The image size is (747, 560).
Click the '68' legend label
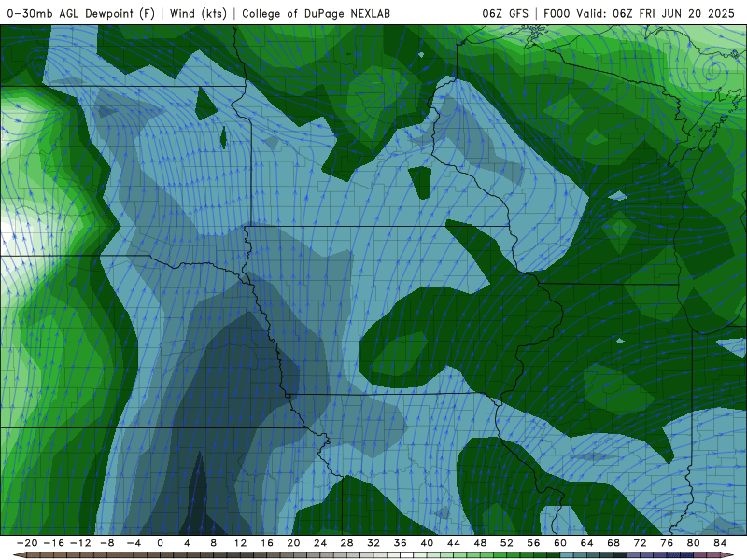click(613, 543)
